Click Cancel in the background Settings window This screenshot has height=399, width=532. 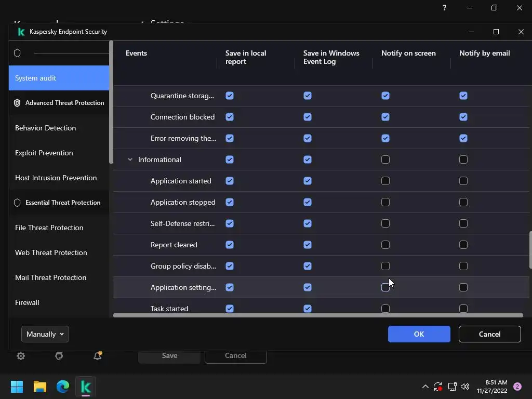coord(236,355)
